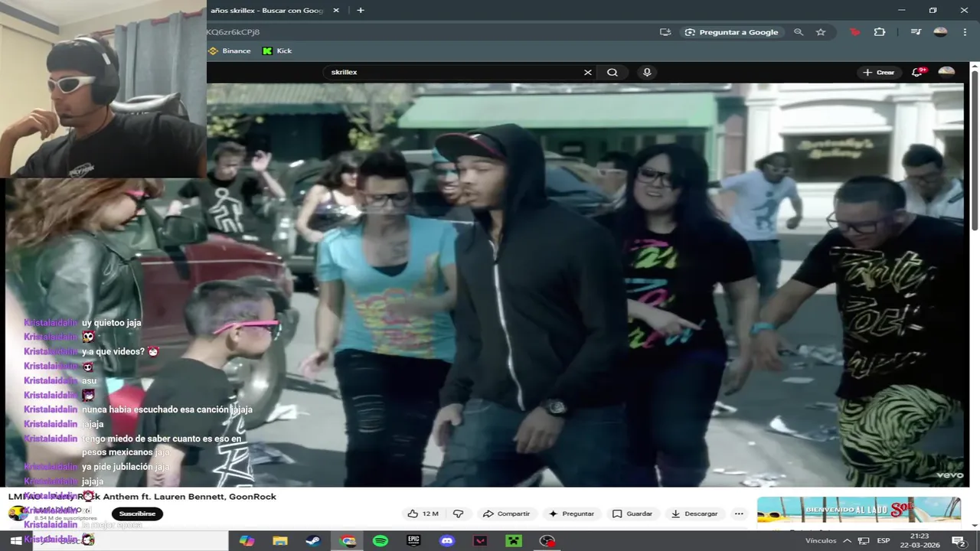Grab the page vertical scrollbar
The image size is (980, 551).
975,149
